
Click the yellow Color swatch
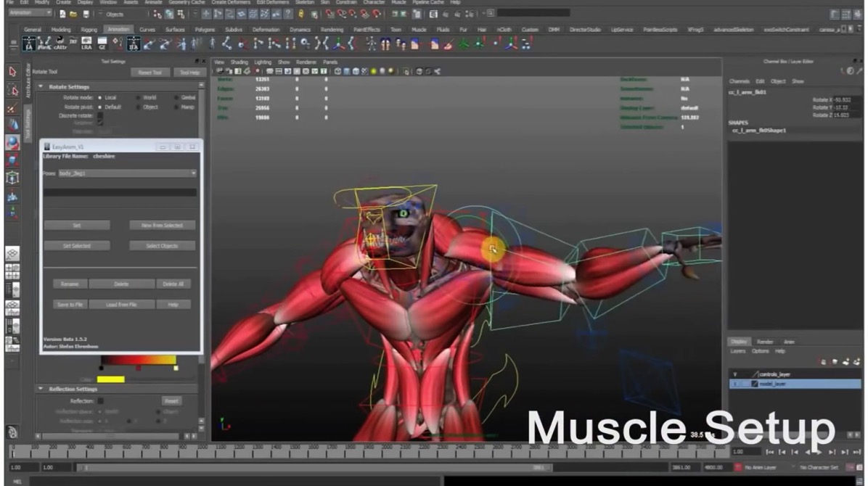coord(111,379)
